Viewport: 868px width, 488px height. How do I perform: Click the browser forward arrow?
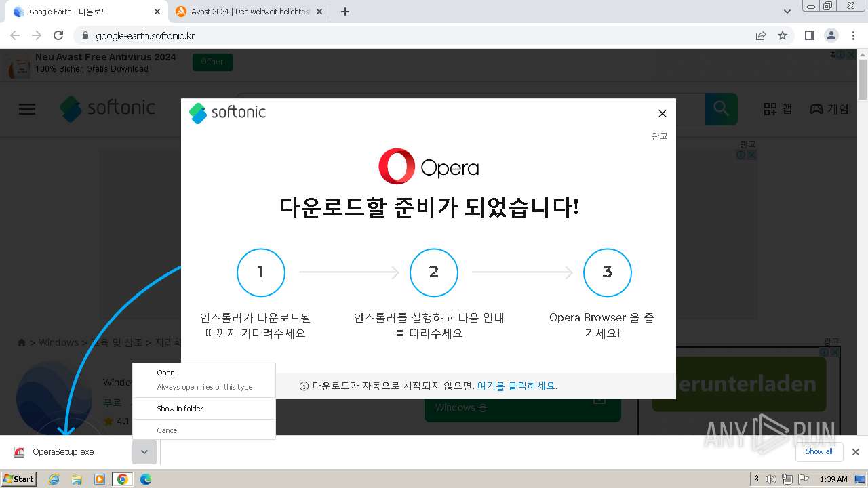(37, 35)
